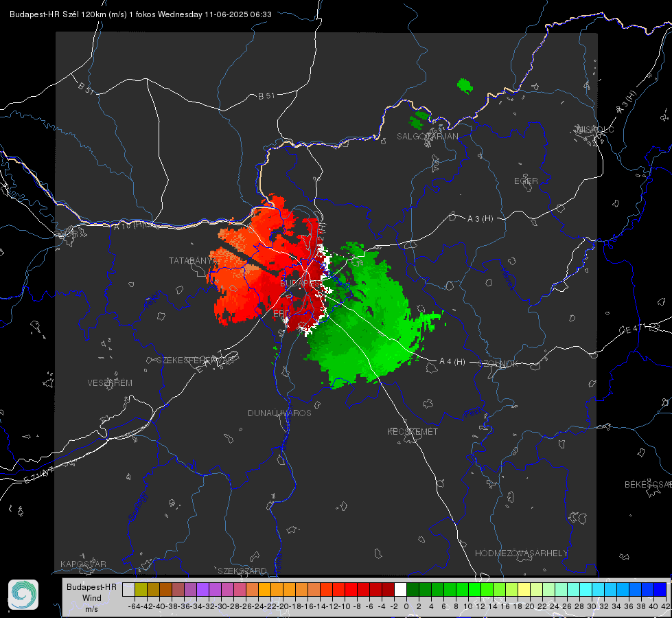Image resolution: width=672 pixels, height=618 pixels.
Task: Click the HÓDMEZŐVÁSÁRHELY city label
Action: pyautogui.click(x=521, y=553)
